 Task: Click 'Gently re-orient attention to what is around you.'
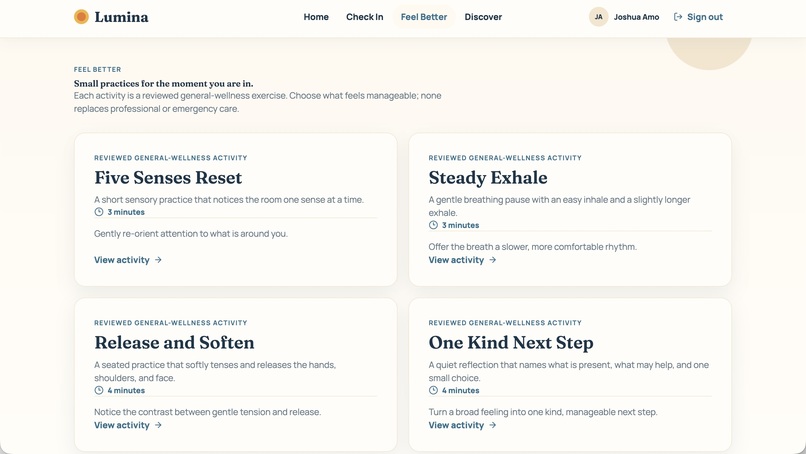[191, 233]
